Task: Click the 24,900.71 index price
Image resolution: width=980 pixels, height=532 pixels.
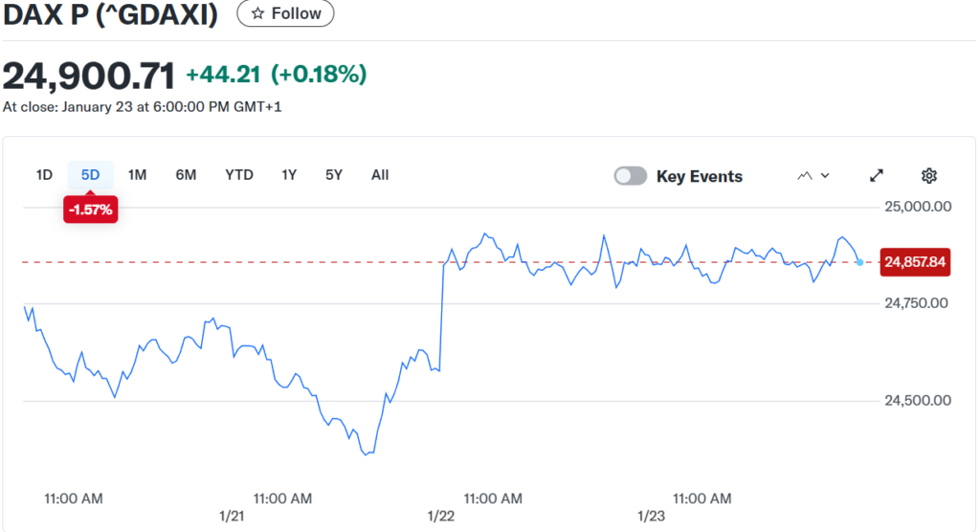Action: pyautogui.click(x=89, y=76)
